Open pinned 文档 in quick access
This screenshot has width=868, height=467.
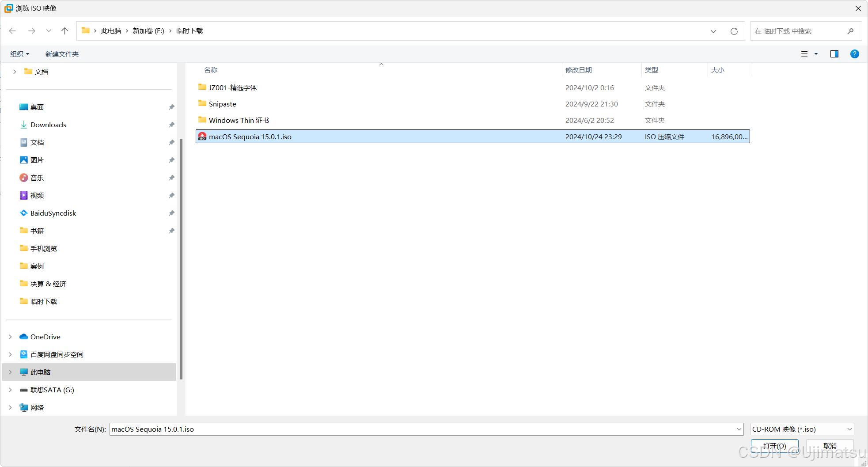click(37, 142)
